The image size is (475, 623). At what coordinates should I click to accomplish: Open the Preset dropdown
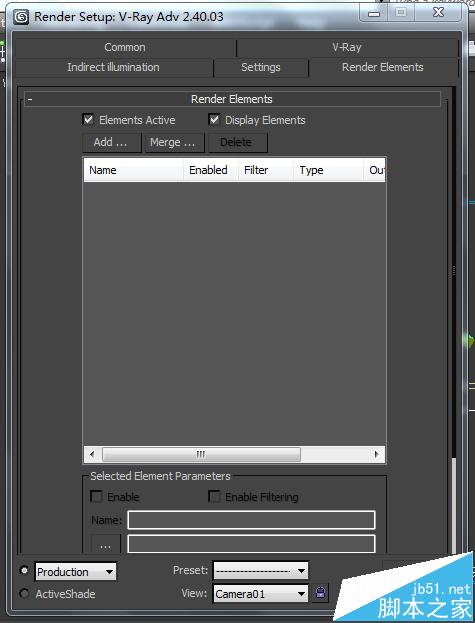(x=261, y=571)
